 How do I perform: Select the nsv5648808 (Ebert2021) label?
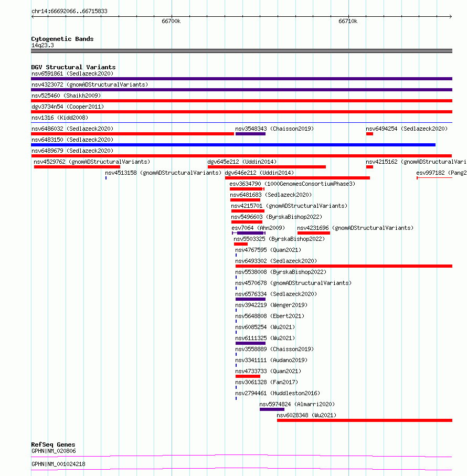270,316
